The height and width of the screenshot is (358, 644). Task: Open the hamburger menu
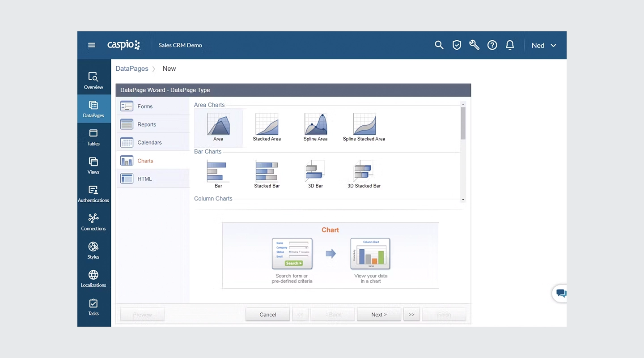(92, 45)
